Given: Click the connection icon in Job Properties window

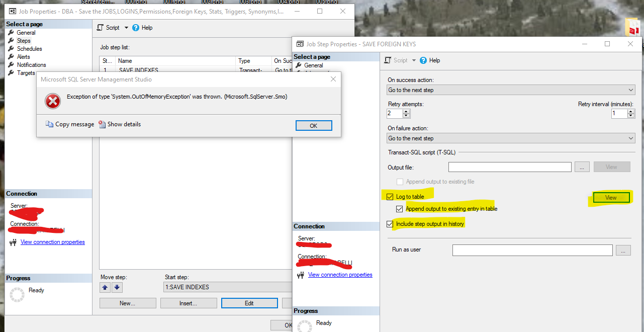Looking at the screenshot, I should [13, 242].
